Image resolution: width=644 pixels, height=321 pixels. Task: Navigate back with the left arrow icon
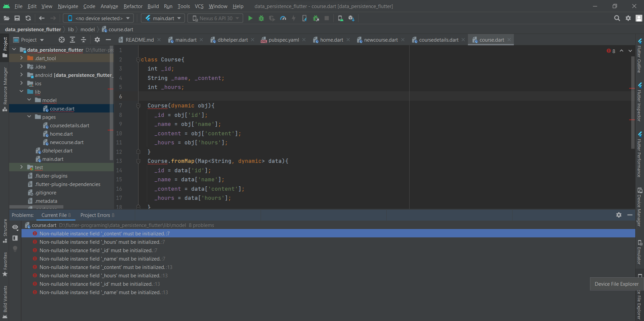point(42,18)
